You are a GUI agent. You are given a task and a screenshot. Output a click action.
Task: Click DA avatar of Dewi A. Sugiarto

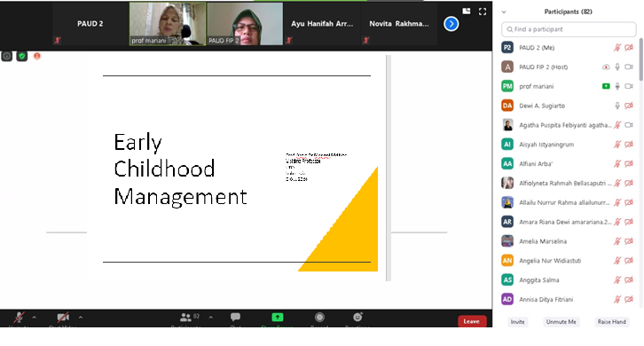point(507,106)
